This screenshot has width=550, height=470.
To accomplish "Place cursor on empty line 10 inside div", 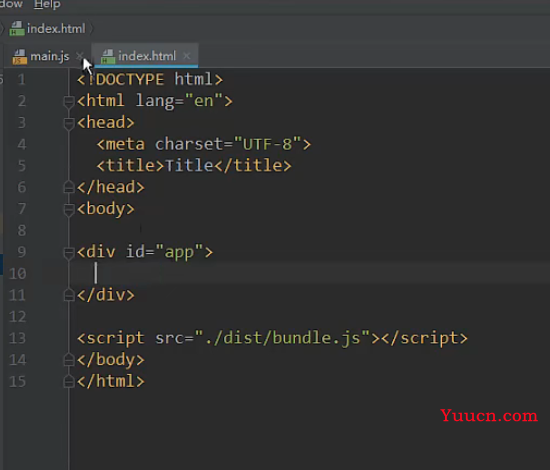I will (309, 274).
